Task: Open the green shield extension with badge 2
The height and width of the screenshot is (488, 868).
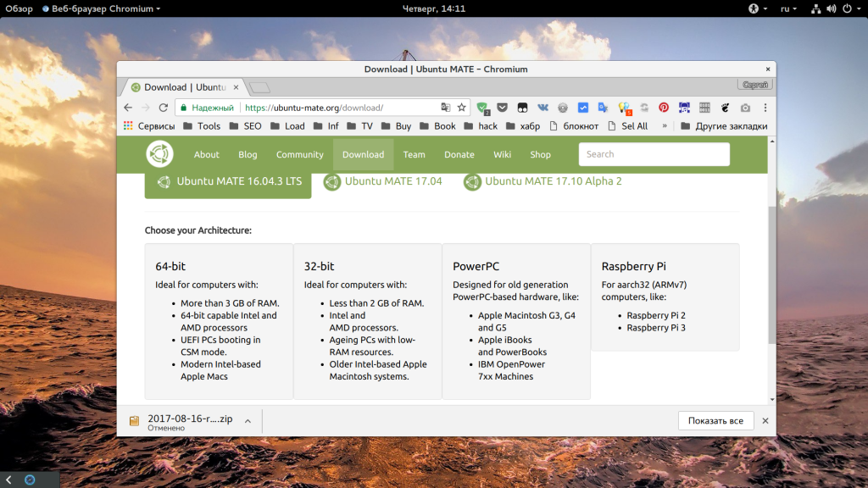Action: (x=482, y=108)
